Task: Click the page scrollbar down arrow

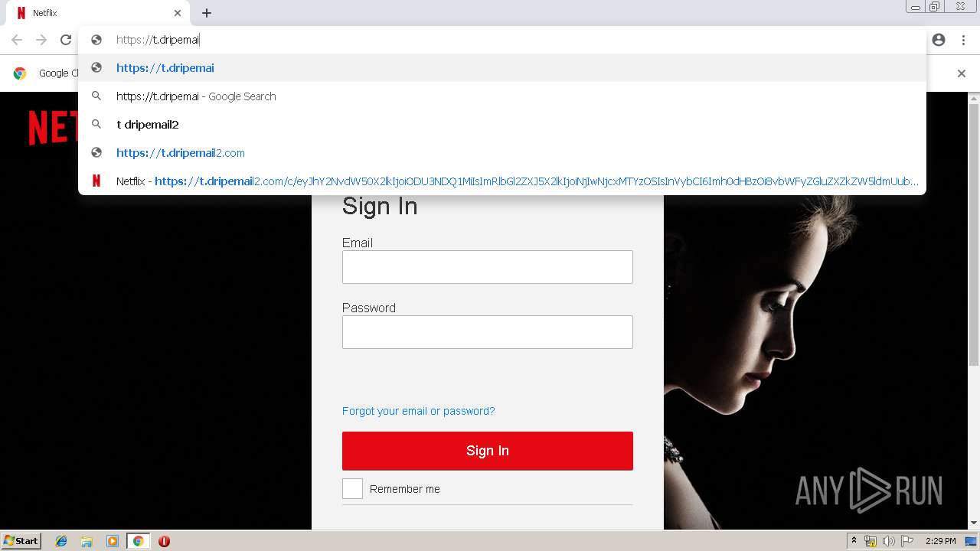Action: point(974,523)
